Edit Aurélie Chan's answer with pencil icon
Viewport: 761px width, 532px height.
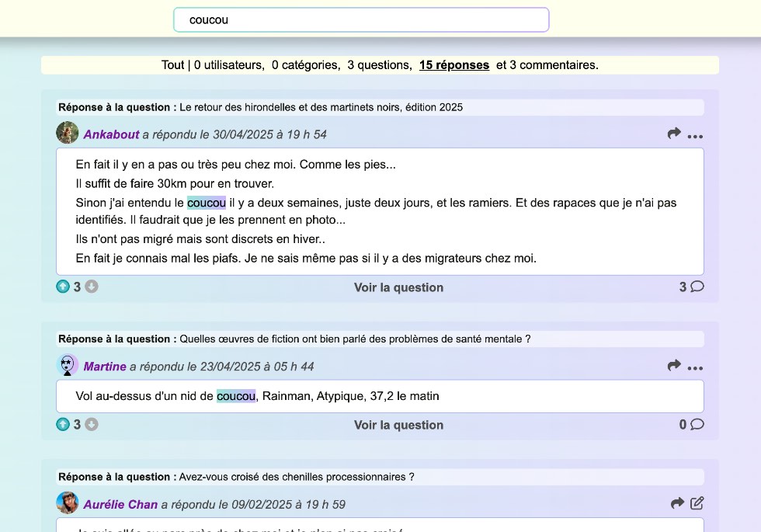[697, 503]
